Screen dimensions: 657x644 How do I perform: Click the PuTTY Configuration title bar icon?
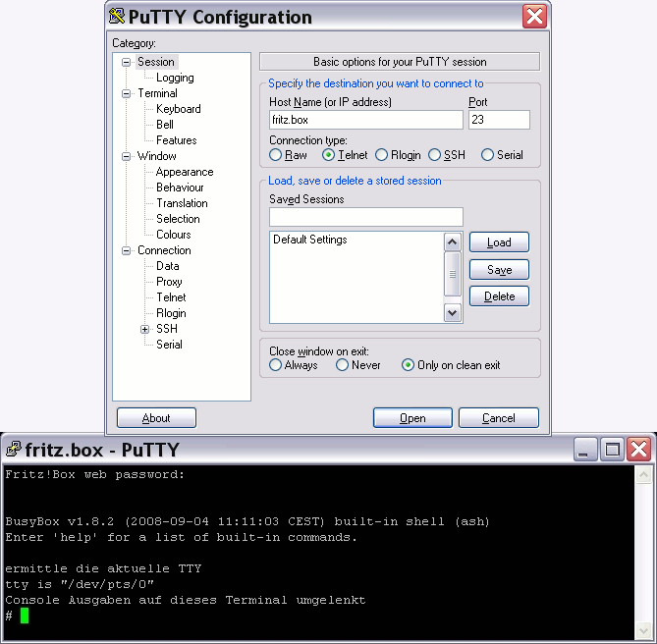tap(117, 17)
